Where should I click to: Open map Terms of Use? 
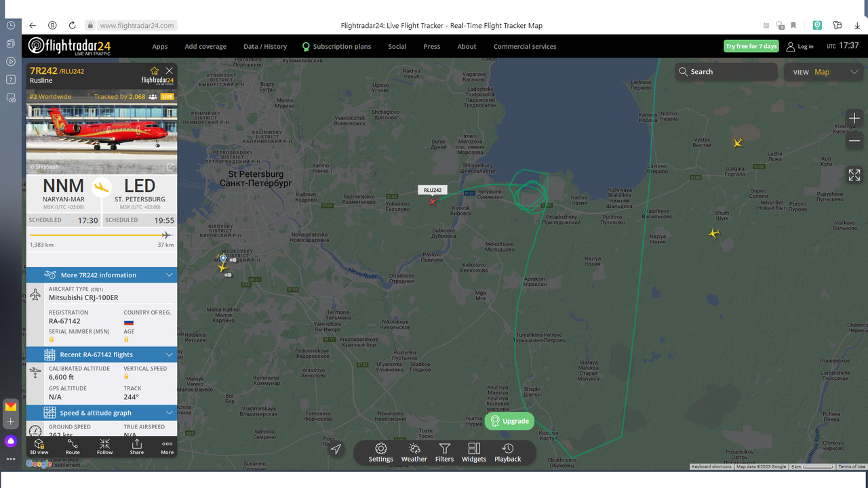852,466
